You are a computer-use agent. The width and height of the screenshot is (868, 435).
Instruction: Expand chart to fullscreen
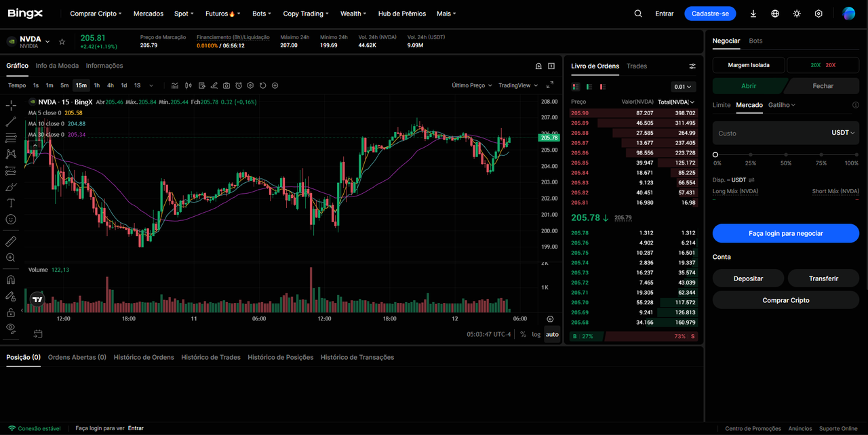click(x=550, y=85)
